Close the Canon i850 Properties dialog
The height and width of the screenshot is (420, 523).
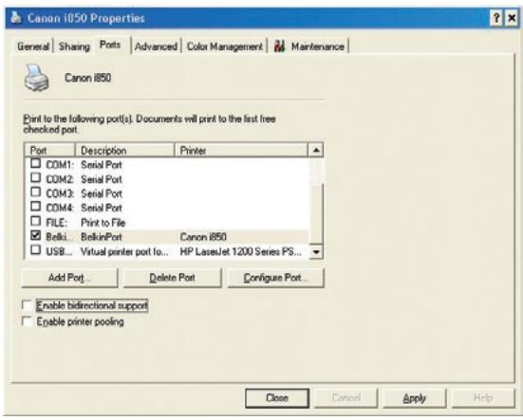512,18
